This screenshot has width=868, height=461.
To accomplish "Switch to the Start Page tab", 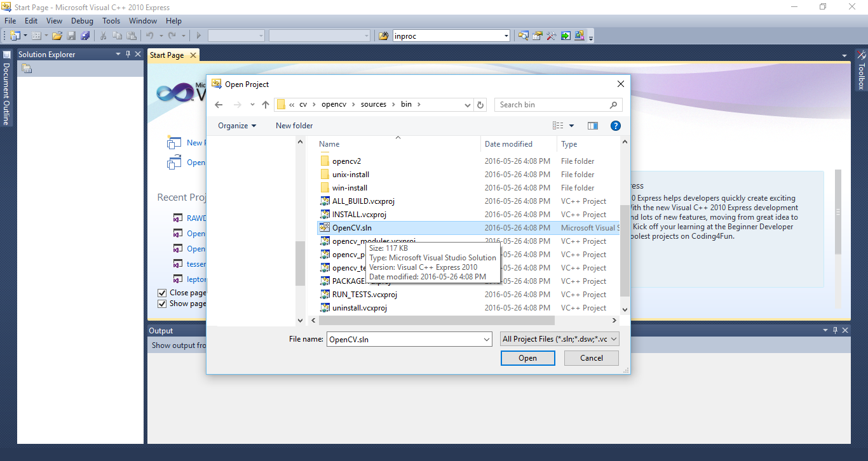I will coord(167,55).
